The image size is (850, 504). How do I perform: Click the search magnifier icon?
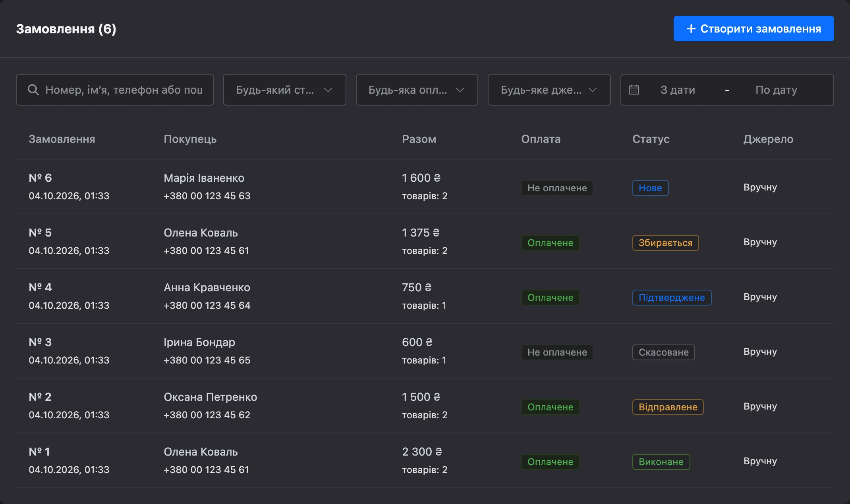[x=33, y=90]
